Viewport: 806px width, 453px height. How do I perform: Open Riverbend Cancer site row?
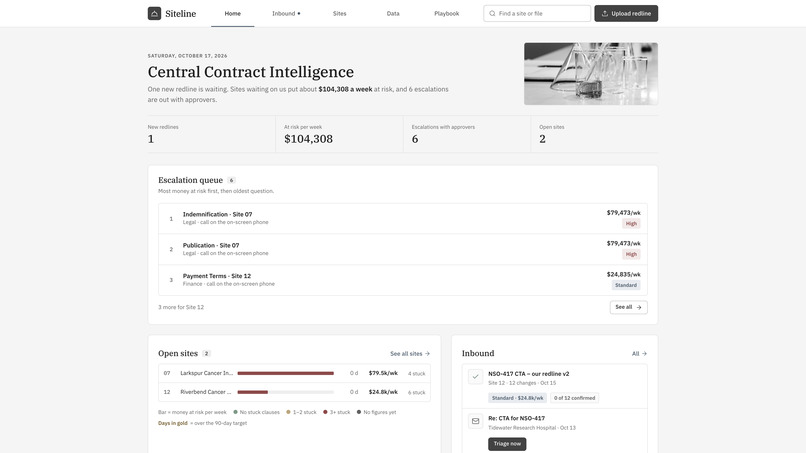click(x=294, y=392)
